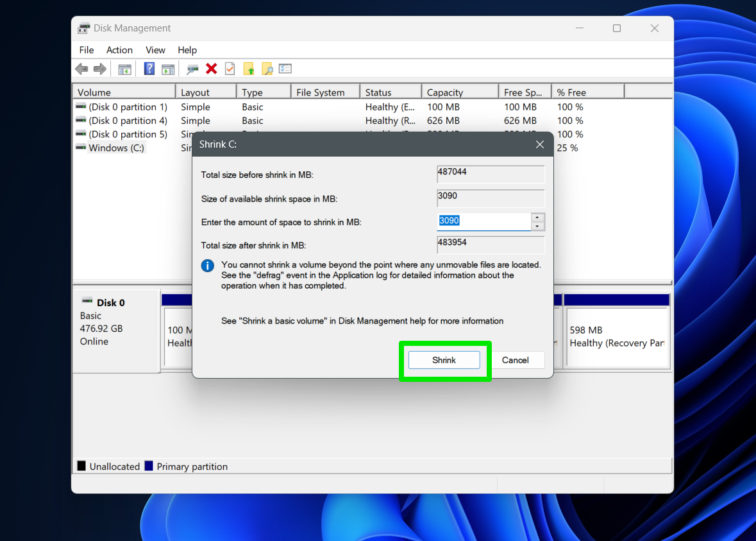The height and width of the screenshot is (541, 756).
Task: Sort by Layout column header
Action: pyautogui.click(x=206, y=92)
